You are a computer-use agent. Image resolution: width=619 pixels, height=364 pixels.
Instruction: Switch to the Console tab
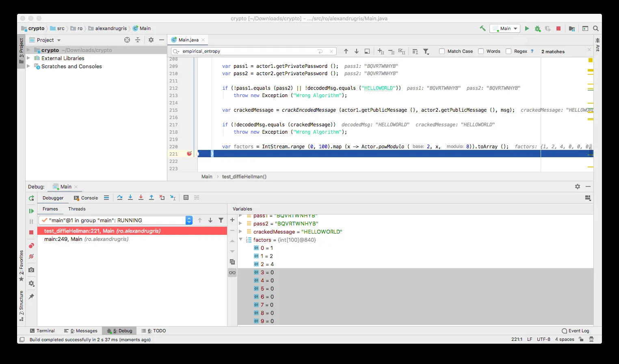coord(86,198)
